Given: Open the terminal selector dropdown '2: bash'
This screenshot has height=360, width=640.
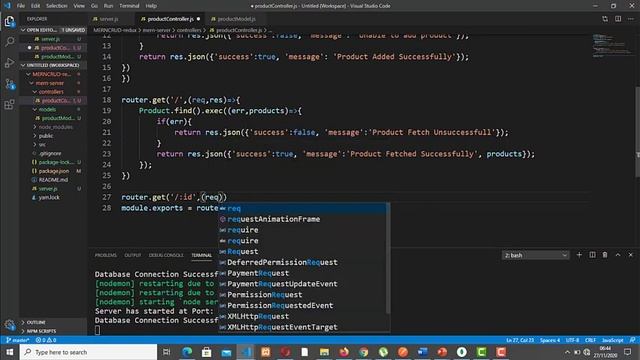Looking at the screenshot, I should coord(535,255).
